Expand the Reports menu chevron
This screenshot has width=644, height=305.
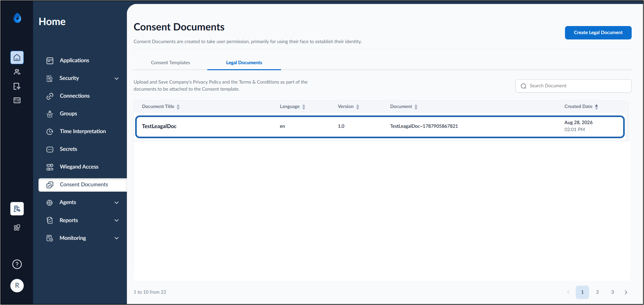point(117,221)
